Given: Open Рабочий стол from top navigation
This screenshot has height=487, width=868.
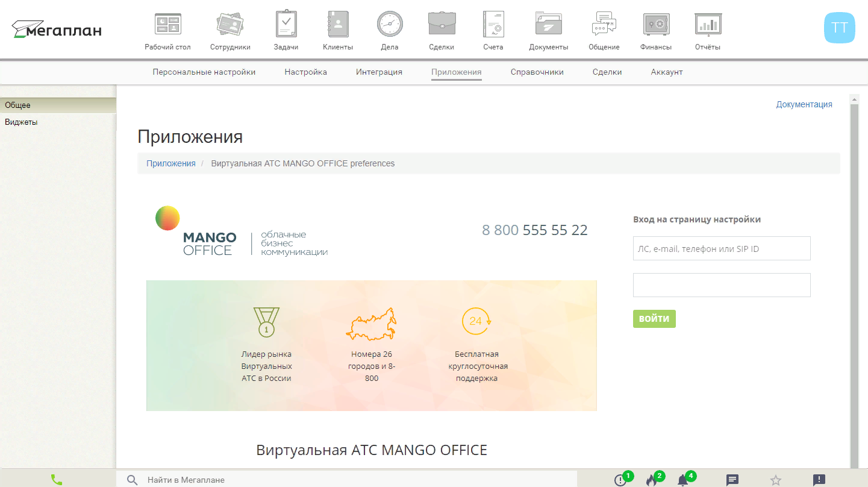Looking at the screenshot, I should tap(167, 31).
